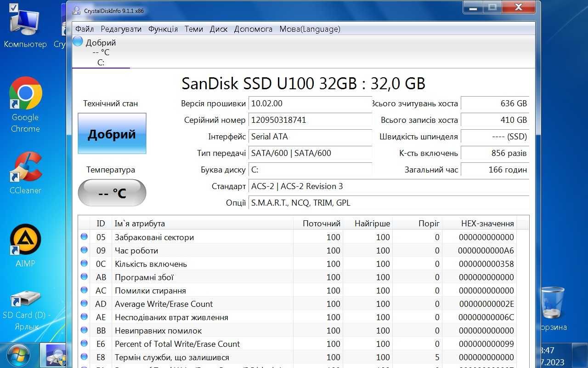Open the Редагувати menu
588x368 pixels.
121,29
